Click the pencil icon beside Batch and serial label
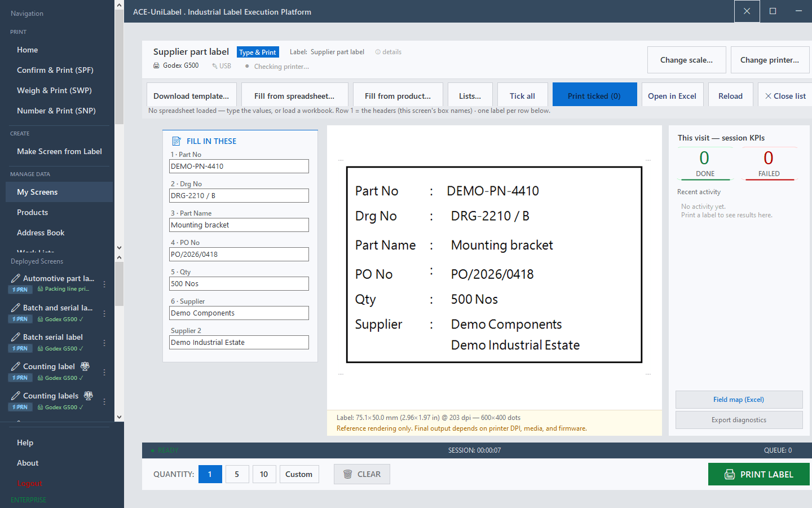The image size is (812, 508). (x=16, y=308)
